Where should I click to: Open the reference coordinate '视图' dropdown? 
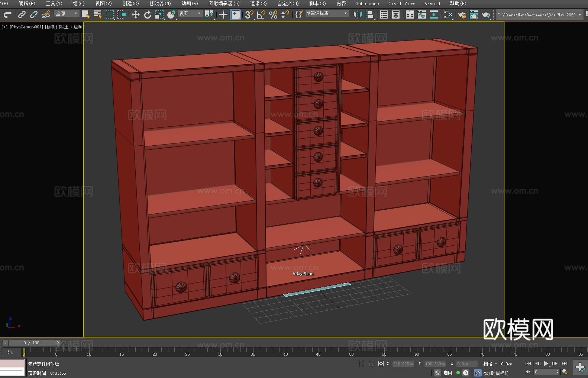pyautogui.click(x=190, y=13)
